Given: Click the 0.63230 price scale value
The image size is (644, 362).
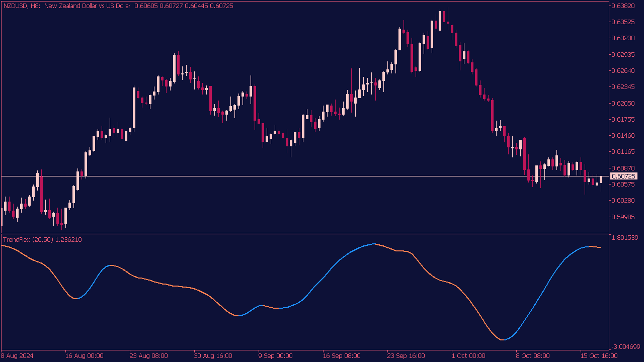Looking at the screenshot, I should coord(623,38).
